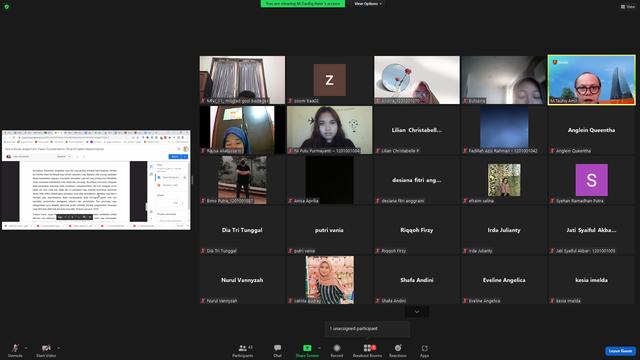Unmute the microphone
640x360 pixels.
pyautogui.click(x=15, y=350)
